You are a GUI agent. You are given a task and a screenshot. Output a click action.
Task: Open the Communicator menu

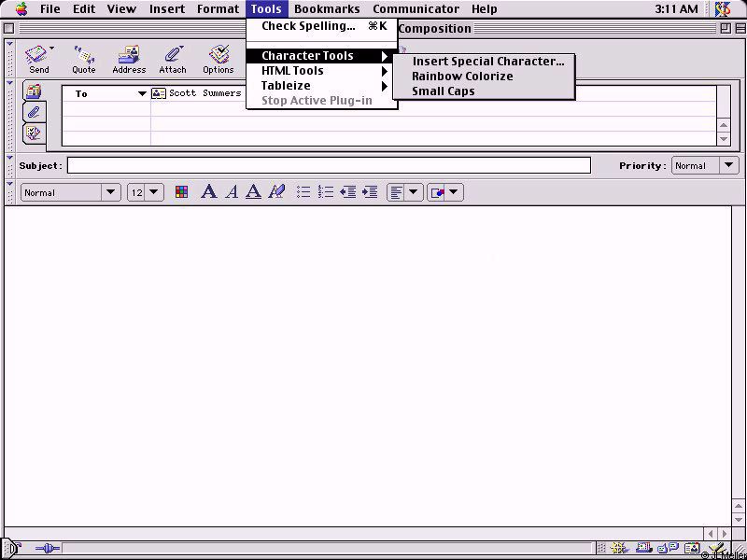[416, 9]
